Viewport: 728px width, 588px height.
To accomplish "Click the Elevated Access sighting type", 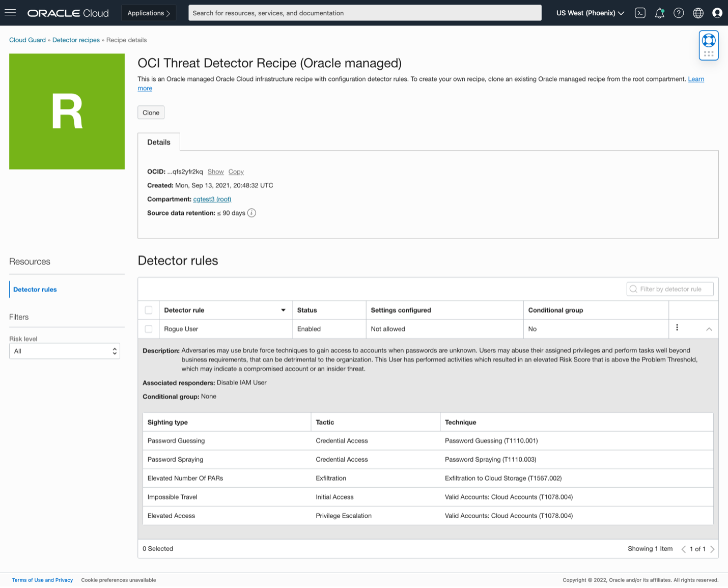I will (171, 516).
